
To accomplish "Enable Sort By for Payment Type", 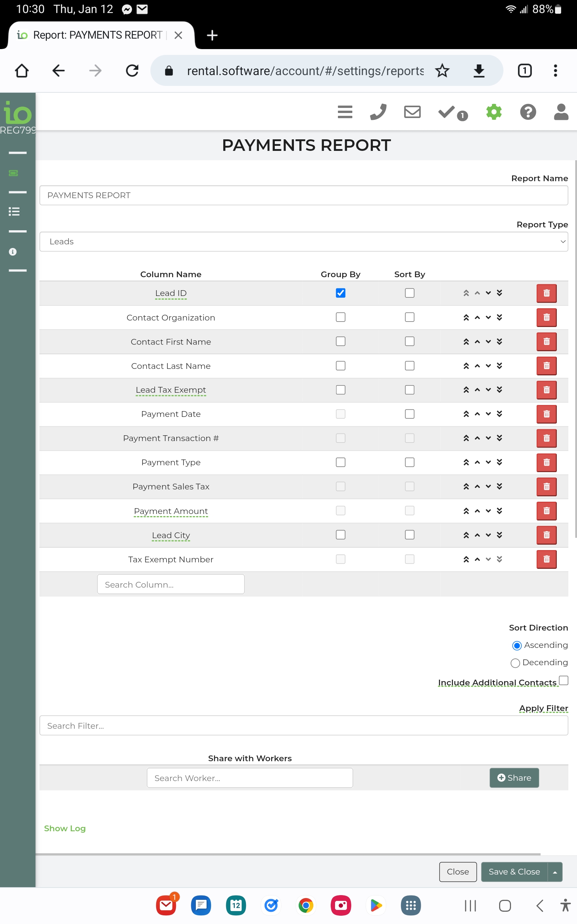I will point(409,462).
